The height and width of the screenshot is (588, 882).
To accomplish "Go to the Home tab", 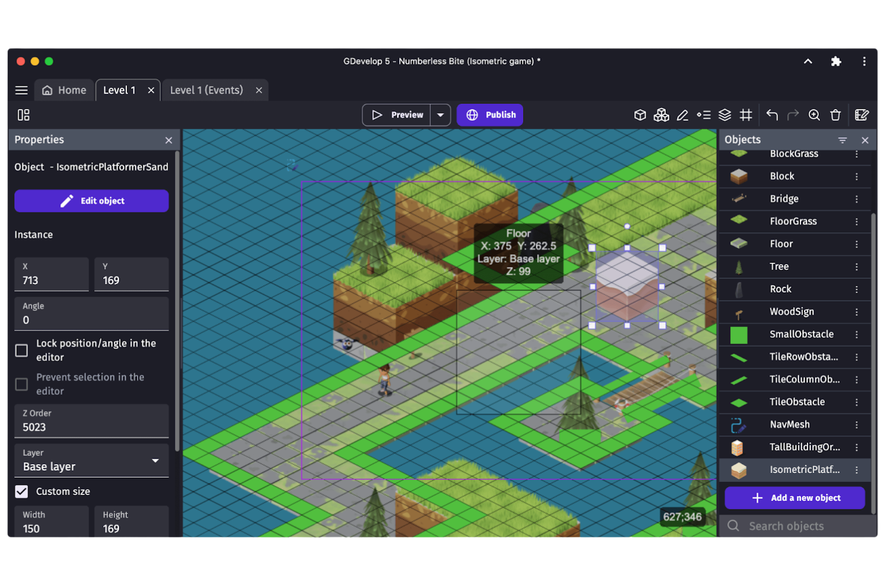I will coord(64,90).
